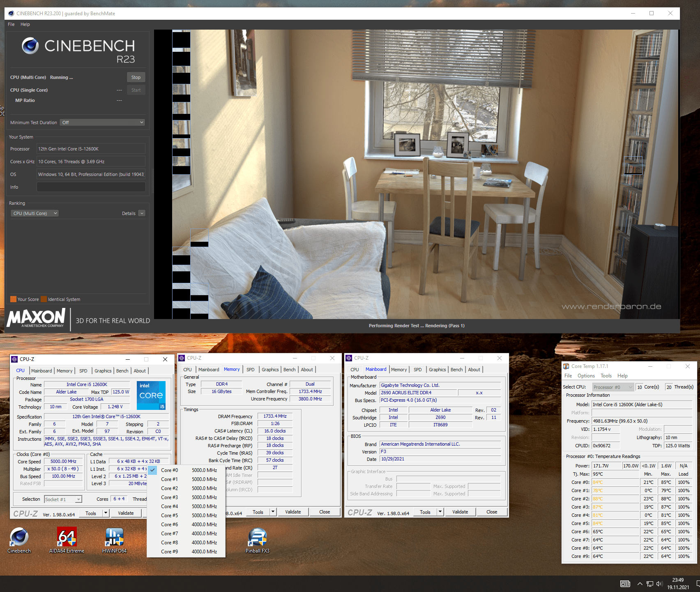The height and width of the screenshot is (592, 700).
Task: Click the touch keyboard icon in the system tray
Action: 625,584
